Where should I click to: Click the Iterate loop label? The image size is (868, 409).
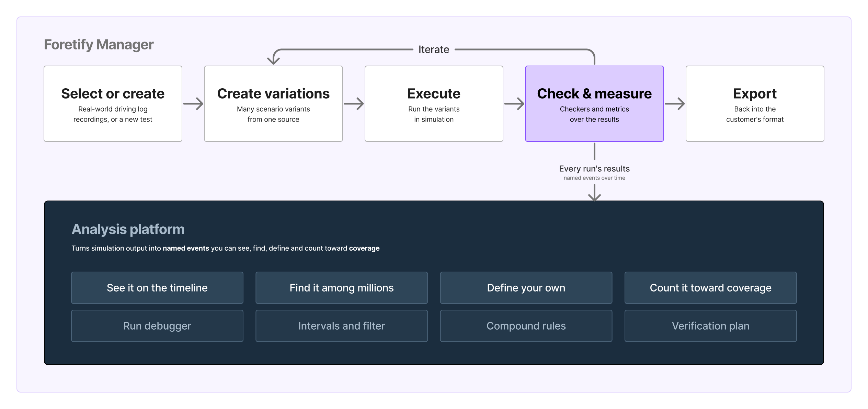(x=434, y=49)
